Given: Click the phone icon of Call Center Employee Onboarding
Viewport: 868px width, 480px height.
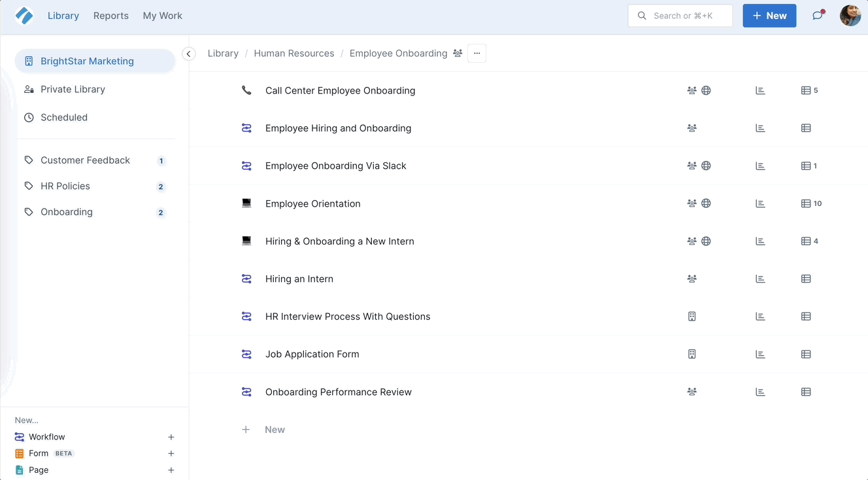Looking at the screenshot, I should click(x=246, y=90).
